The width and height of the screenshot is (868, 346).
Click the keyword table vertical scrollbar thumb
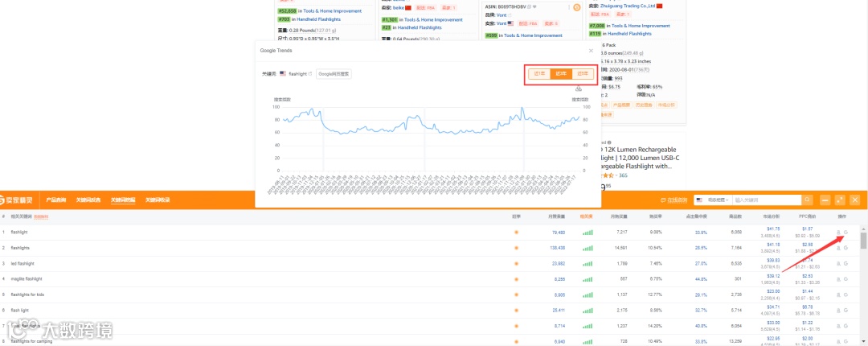(x=863, y=241)
